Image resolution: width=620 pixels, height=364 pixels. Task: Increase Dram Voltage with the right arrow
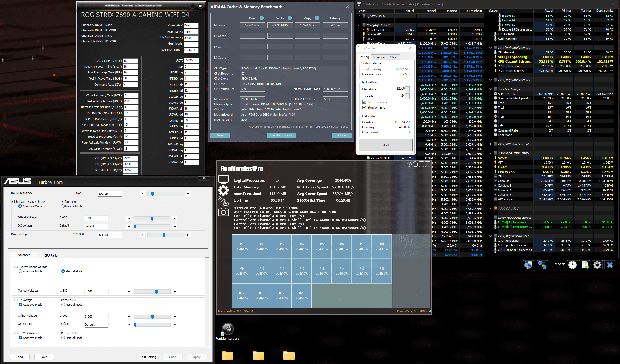point(188,235)
